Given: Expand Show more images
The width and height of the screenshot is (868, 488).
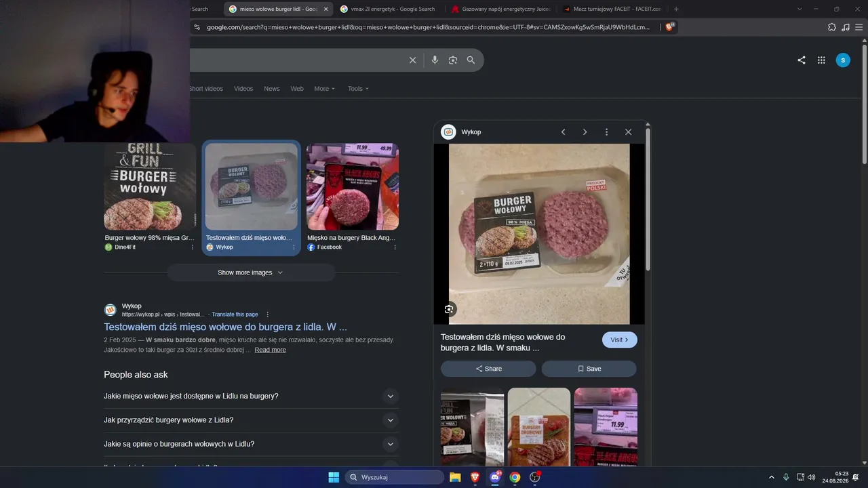Looking at the screenshot, I should point(251,272).
